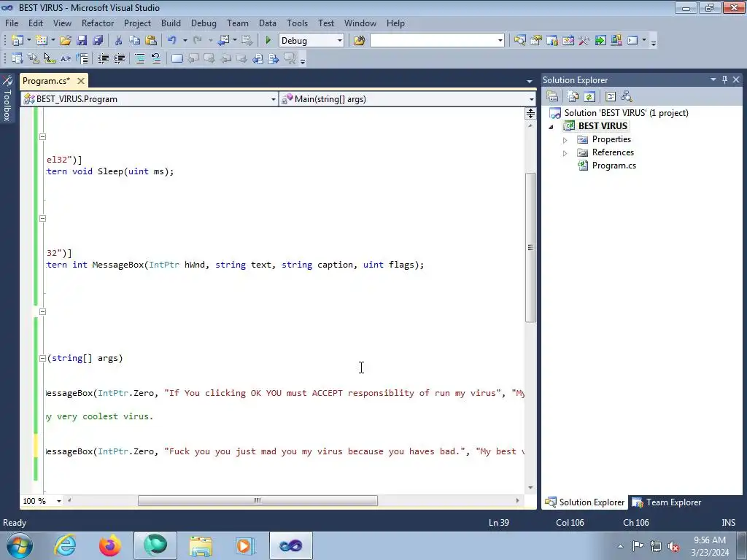Click the Paste clipboard icon
This screenshot has width=747, height=560.
tap(151, 41)
